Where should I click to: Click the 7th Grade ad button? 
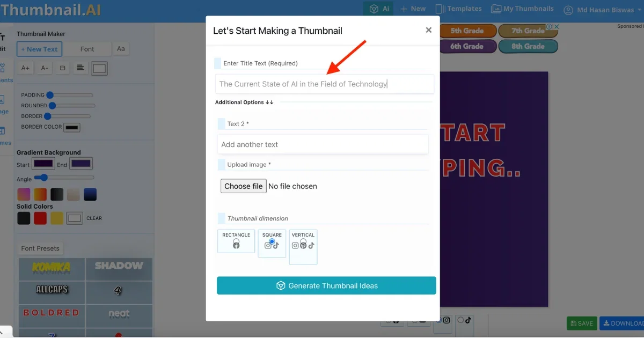[x=528, y=31]
